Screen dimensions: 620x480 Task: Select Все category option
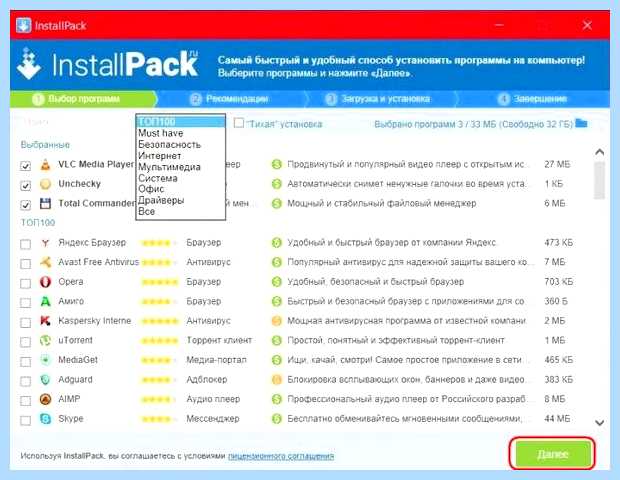click(x=181, y=212)
